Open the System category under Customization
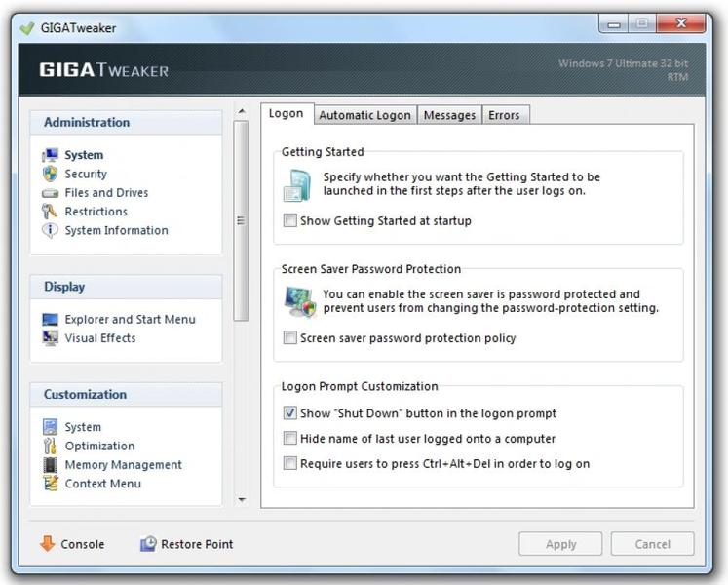This screenshot has width=728, height=585. point(83,427)
